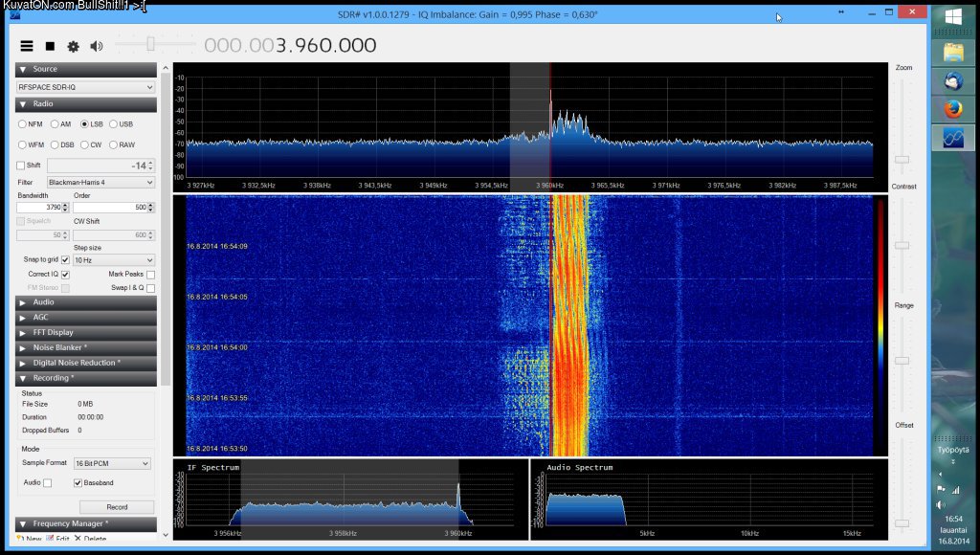Select the USB demodulation mode
The image size is (980, 555).
click(114, 123)
